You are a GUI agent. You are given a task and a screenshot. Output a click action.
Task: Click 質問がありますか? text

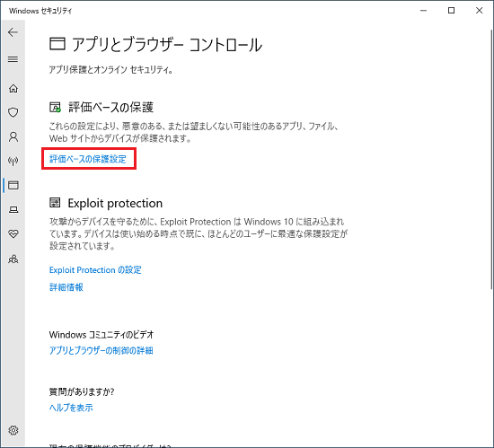tap(82, 391)
